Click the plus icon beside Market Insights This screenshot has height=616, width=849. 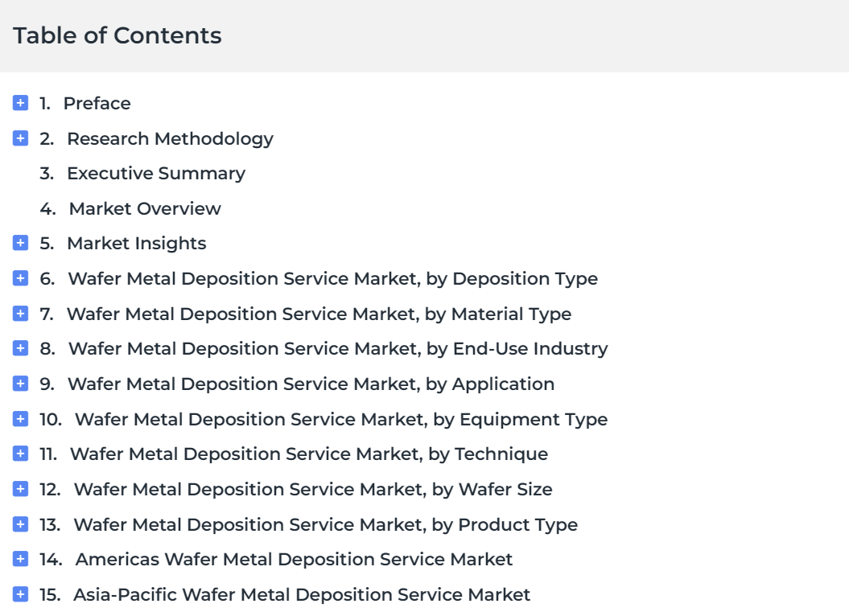(21, 243)
